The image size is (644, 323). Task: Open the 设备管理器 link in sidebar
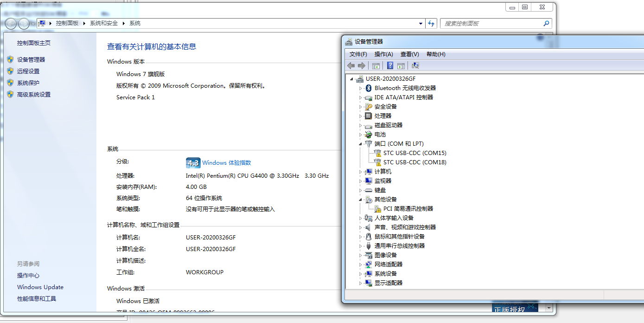[x=31, y=59]
